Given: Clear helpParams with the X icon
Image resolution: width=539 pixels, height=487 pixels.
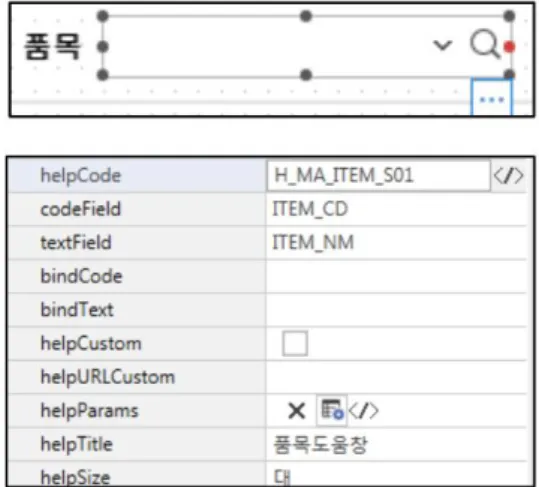Looking at the screenshot, I should 297,411.
